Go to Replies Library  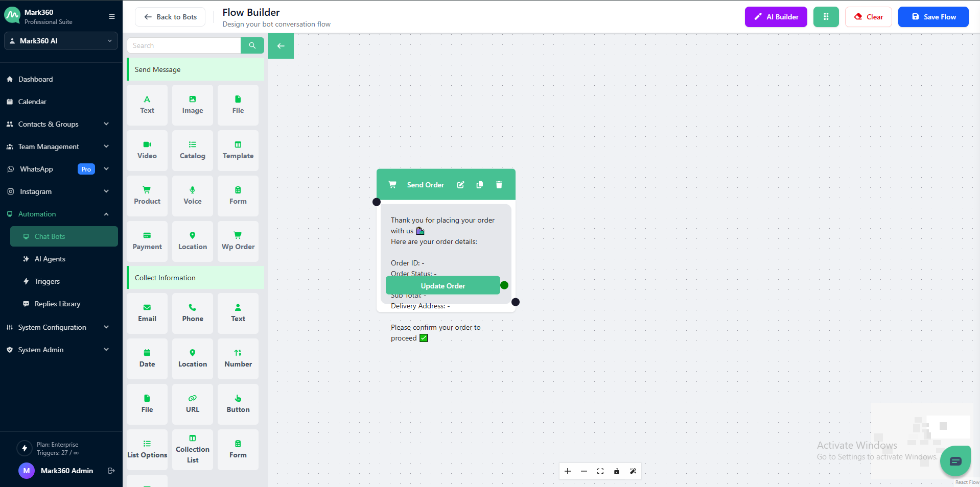point(57,304)
